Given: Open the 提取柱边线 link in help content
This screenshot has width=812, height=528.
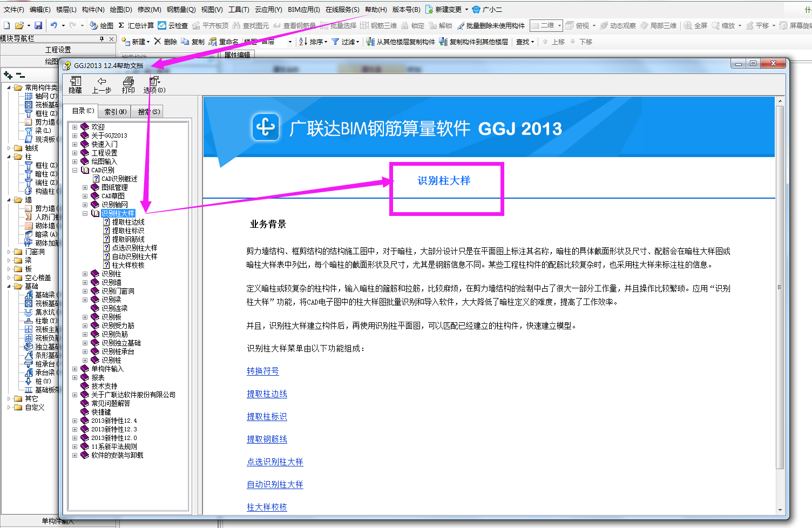Looking at the screenshot, I should 267,394.
